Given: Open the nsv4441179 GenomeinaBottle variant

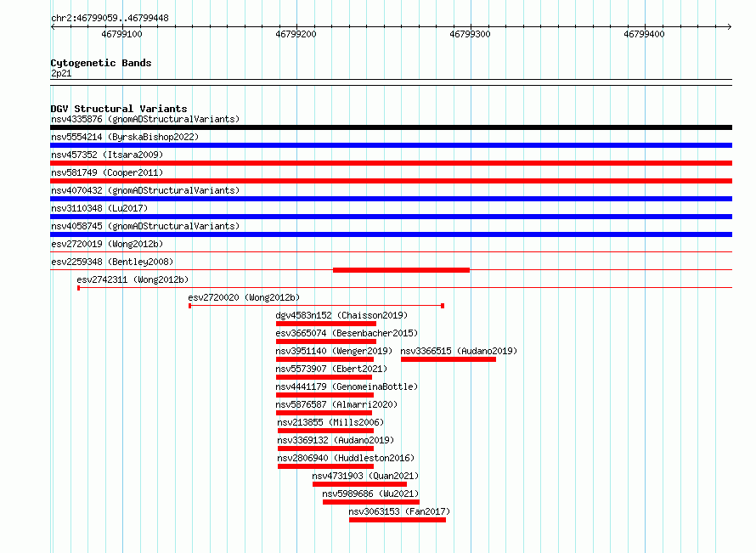Looking at the screenshot, I should pos(347,387).
